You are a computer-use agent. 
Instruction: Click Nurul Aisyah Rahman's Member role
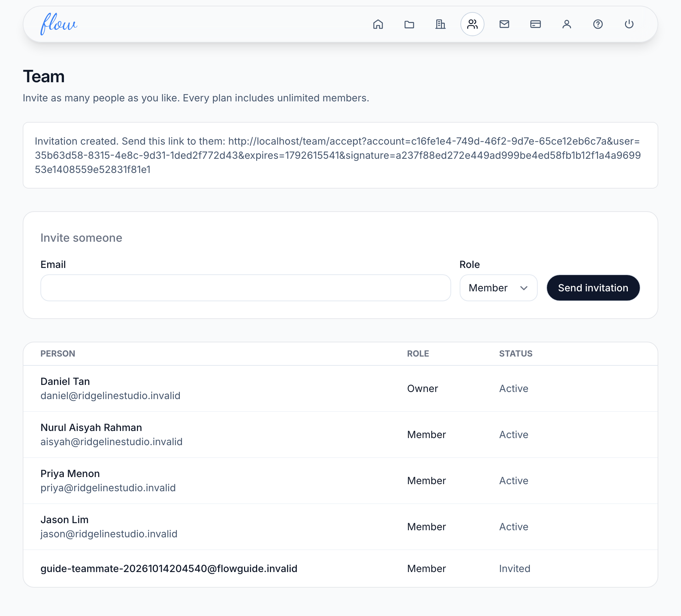pos(426,435)
